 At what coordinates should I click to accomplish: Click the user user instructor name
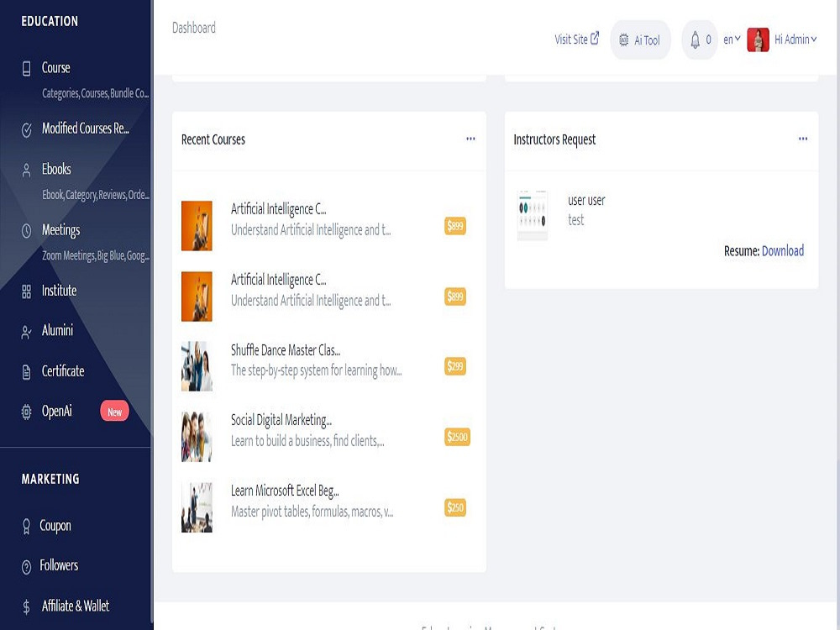(x=586, y=201)
